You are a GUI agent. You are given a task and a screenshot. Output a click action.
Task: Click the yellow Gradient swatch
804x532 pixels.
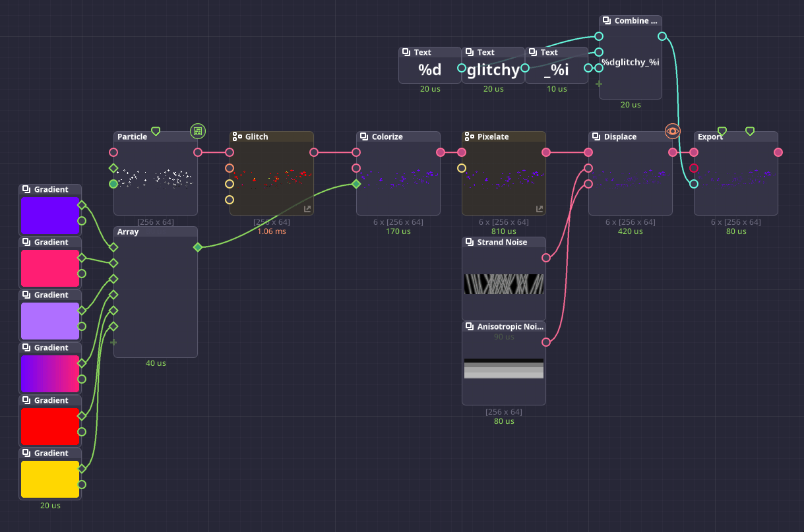(x=50, y=479)
